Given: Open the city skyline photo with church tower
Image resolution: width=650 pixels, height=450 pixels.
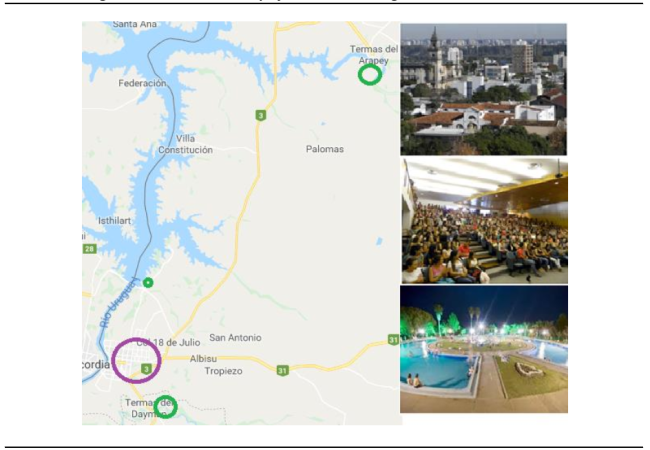Looking at the screenshot, I should click(x=483, y=89).
